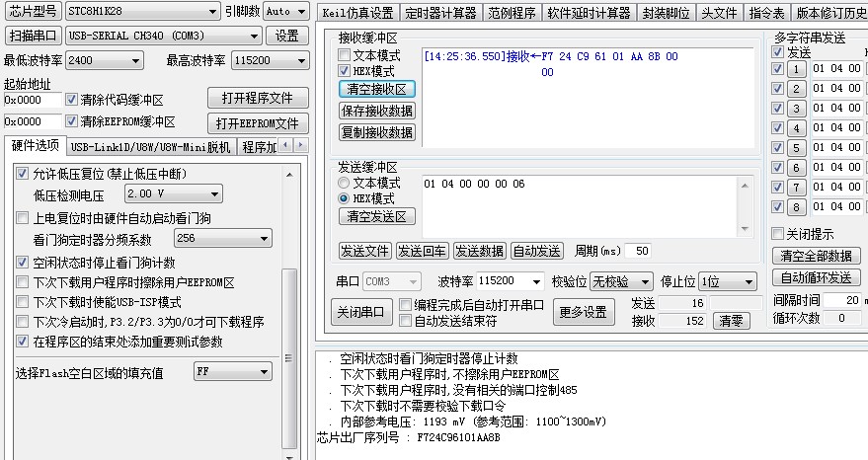Image resolution: width=868 pixels, height=460 pixels.
Task: Click the 发送回车 button
Action: tap(423, 252)
